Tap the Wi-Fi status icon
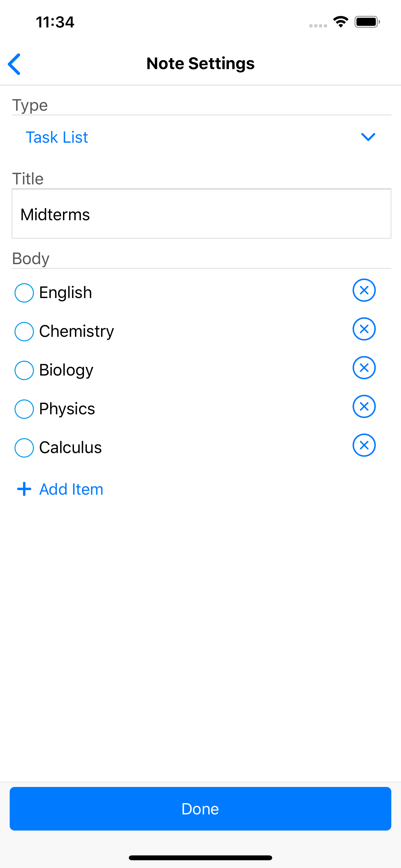This screenshot has height=868, width=401. 341,22
